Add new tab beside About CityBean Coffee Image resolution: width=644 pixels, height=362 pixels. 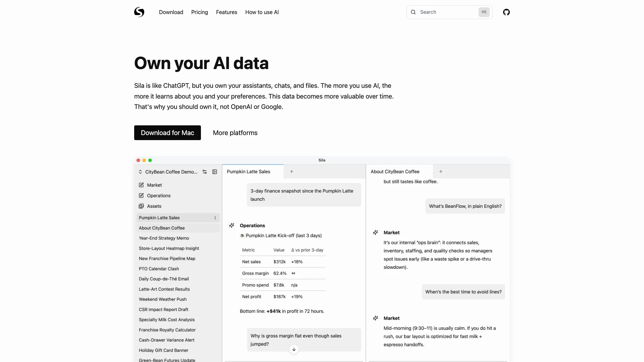point(441,172)
